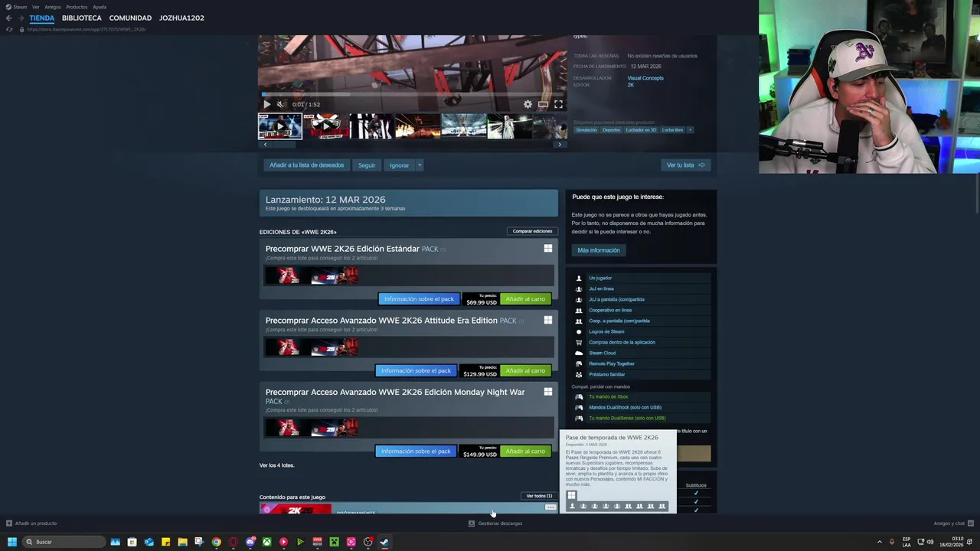Click in-app purchases cart icon

pyautogui.click(x=579, y=343)
